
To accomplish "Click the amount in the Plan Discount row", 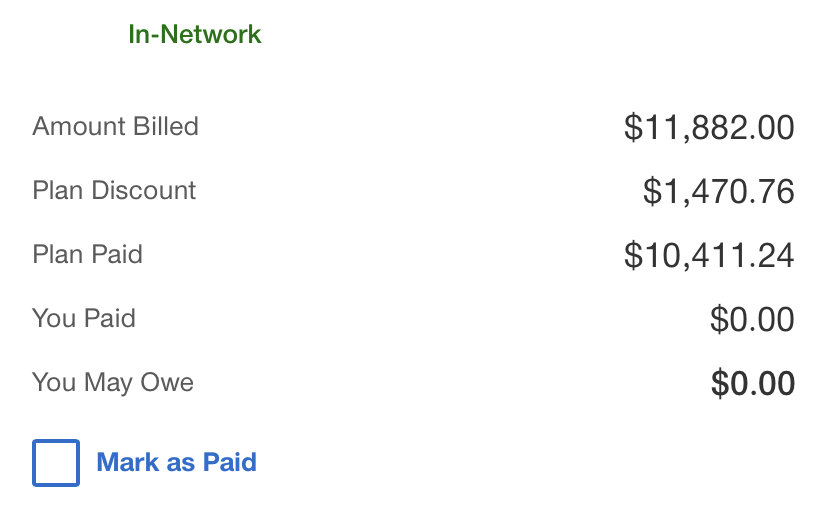I will click(718, 192).
